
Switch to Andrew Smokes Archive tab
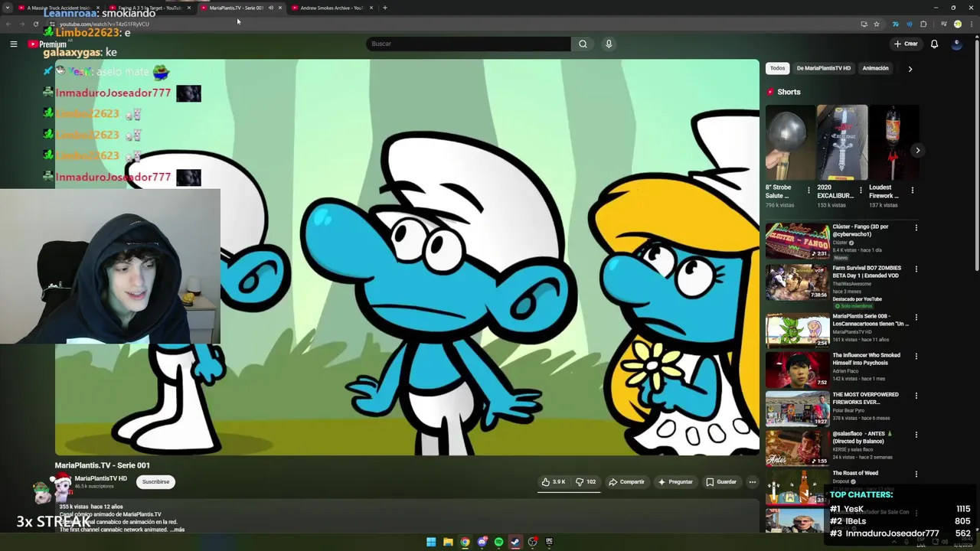(332, 8)
